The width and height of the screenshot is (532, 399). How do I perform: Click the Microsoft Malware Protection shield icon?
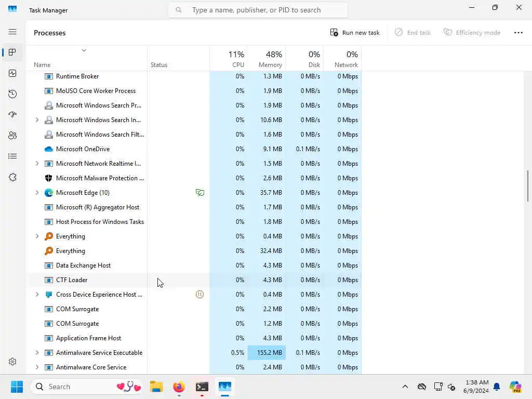48,178
